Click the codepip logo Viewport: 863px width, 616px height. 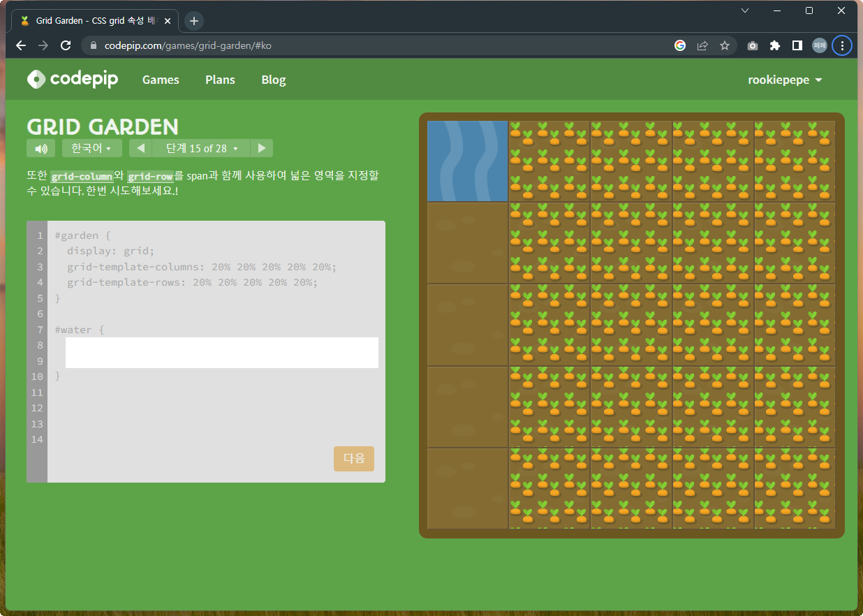click(x=73, y=79)
